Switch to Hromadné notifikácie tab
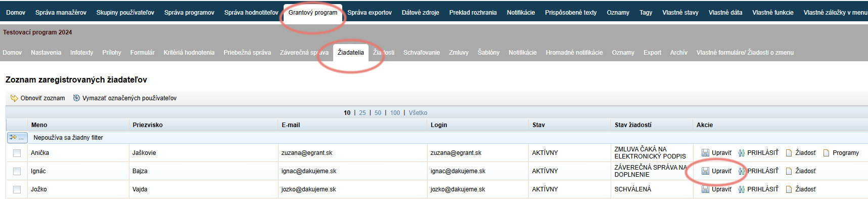Screen dimensions: 868x199 (x=574, y=53)
